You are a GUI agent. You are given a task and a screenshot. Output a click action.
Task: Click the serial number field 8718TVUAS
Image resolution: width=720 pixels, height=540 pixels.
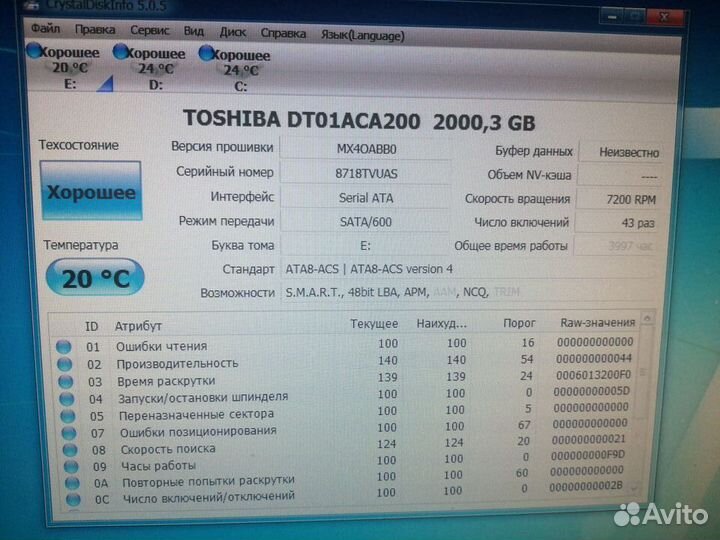(x=366, y=174)
